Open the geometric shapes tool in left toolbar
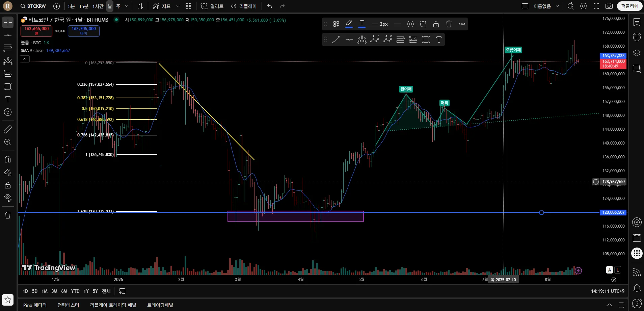The height and width of the screenshot is (311, 644). tap(8, 86)
